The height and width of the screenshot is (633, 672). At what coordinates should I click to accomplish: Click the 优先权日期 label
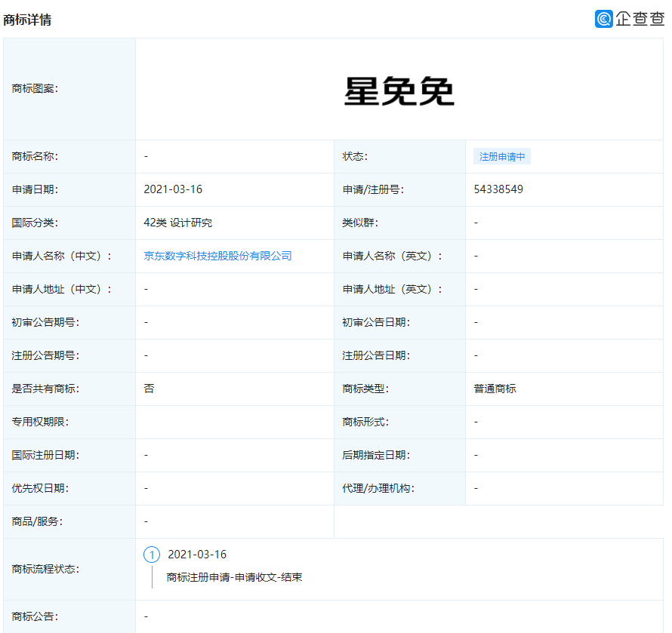click(40, 488)
